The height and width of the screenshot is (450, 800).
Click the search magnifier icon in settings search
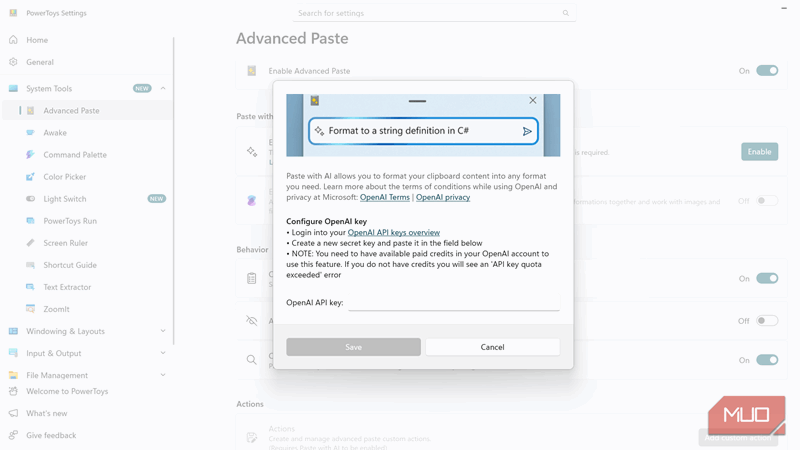pyautogui.click(x=566, y=13)
